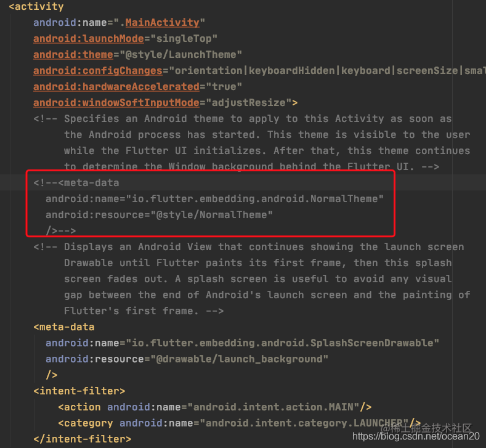Click the android:hardwareAccelerated attribute
Viewport: 486px width, 448px height.
[116, 86]
